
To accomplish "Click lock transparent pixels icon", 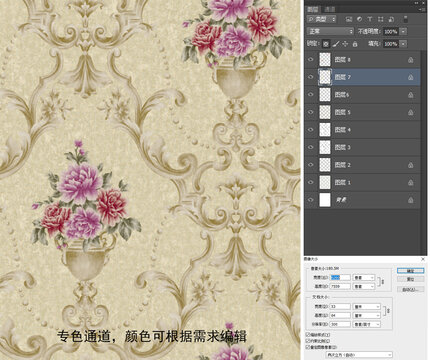I will pos(326,44).
